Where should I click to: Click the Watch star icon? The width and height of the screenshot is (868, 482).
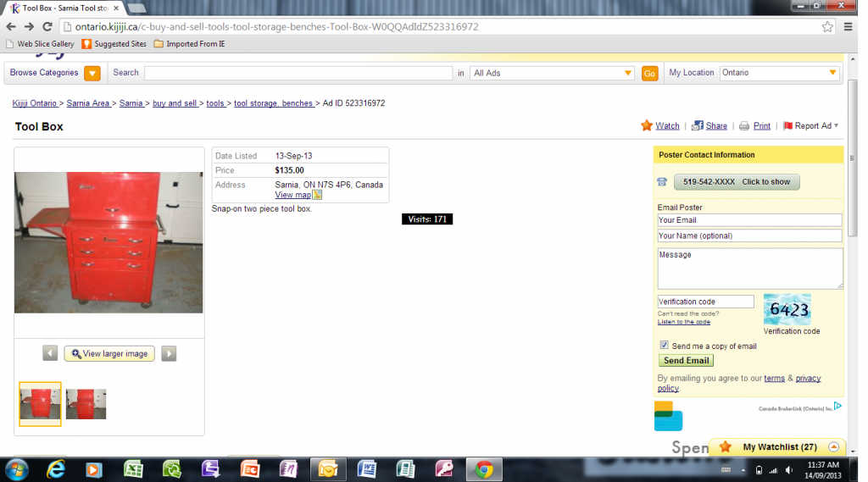point(647,125)
